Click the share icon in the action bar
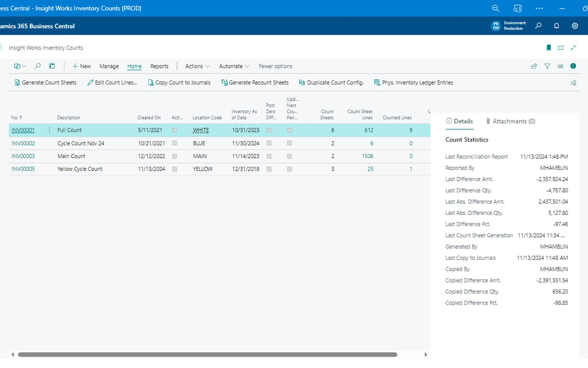This screenshot has height=368, width=588. coord(534,66)
